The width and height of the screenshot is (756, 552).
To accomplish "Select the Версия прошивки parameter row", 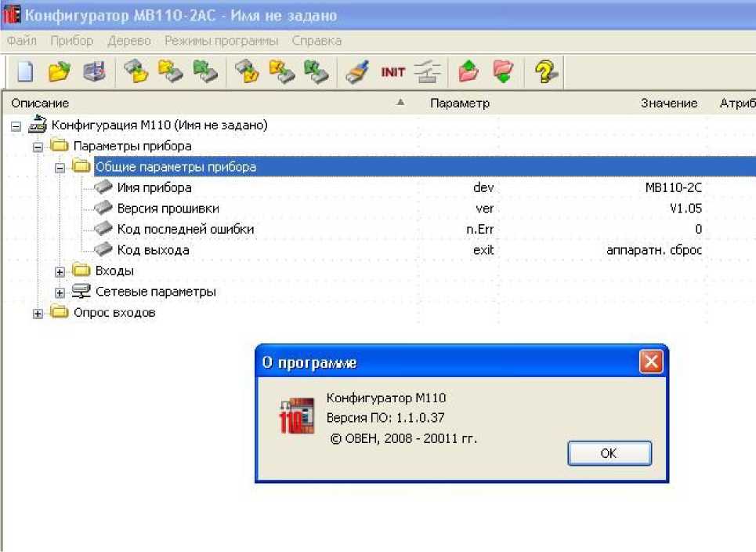I will 168,209.
